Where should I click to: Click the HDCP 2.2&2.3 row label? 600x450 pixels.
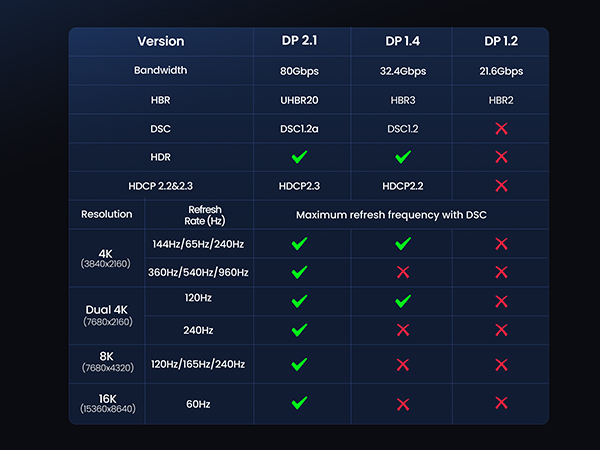[x=161, y=186]
